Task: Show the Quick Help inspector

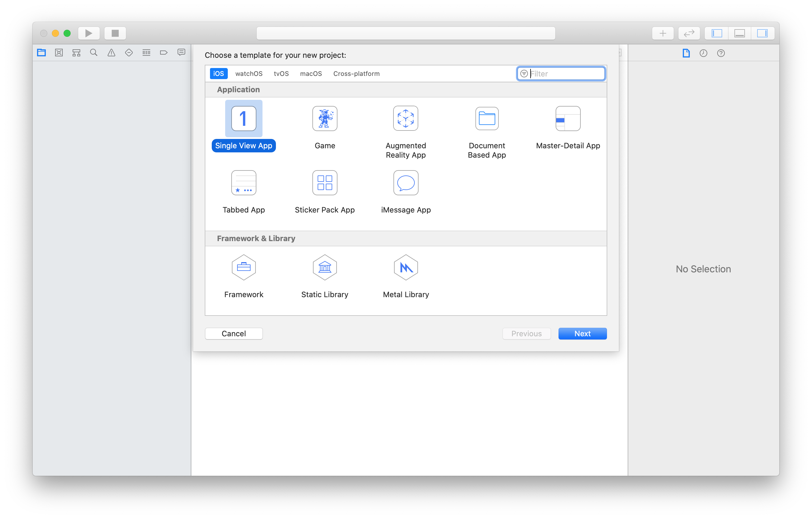Action: tap(721, 53)
